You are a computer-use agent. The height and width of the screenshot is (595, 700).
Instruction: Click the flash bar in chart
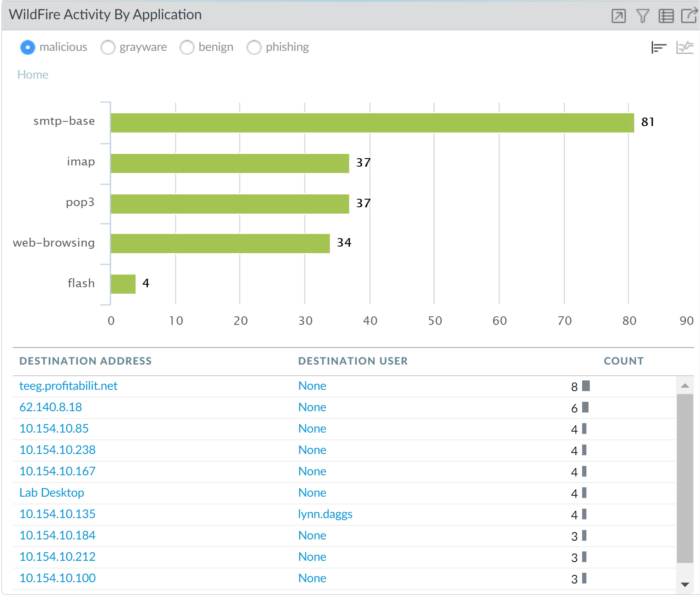click(123, 284)
